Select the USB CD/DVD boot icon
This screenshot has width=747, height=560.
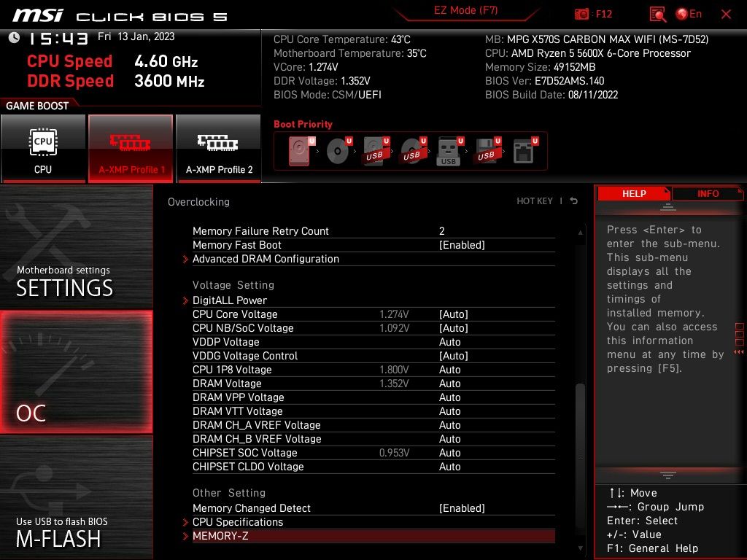[x=413, y=151]
